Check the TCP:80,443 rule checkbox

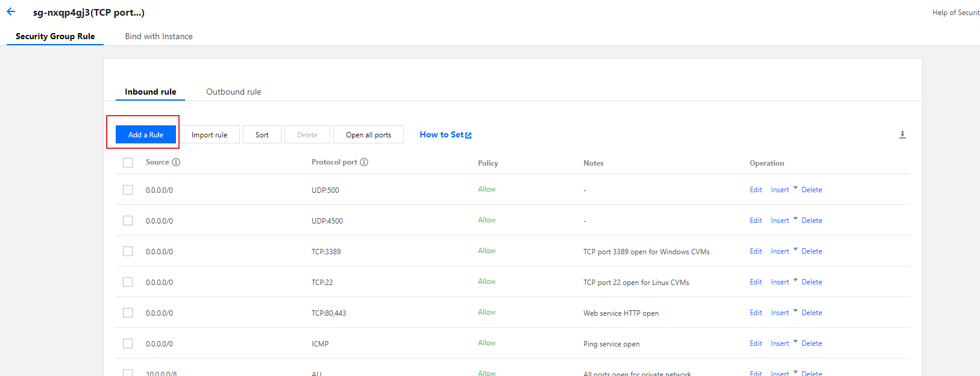128,313
